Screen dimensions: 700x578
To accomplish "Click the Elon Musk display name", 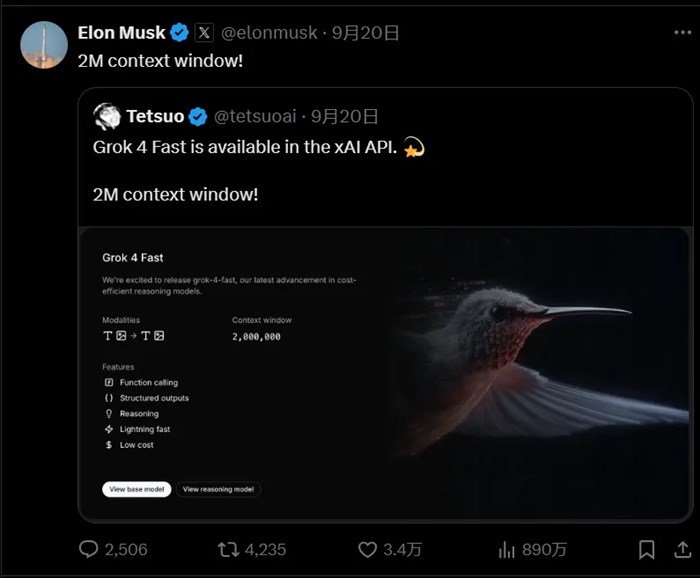I will [121, 33].
